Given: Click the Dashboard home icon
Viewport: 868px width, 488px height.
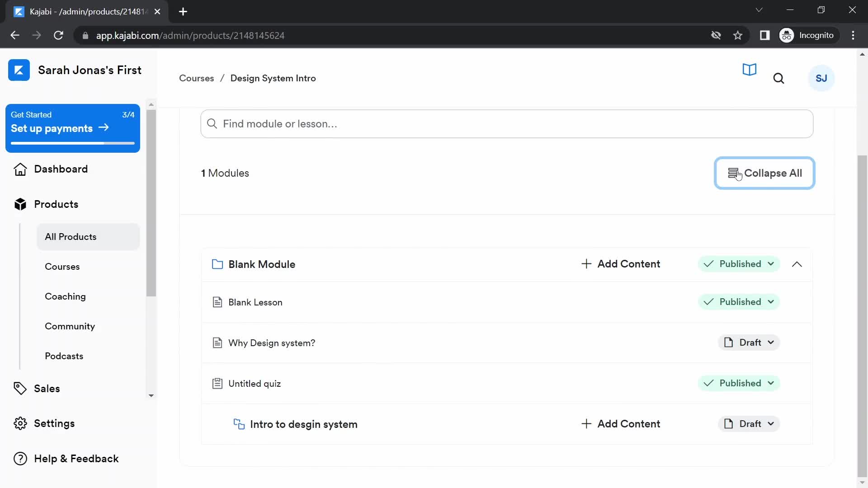Looking at the screenshot, I should (20, 169).
